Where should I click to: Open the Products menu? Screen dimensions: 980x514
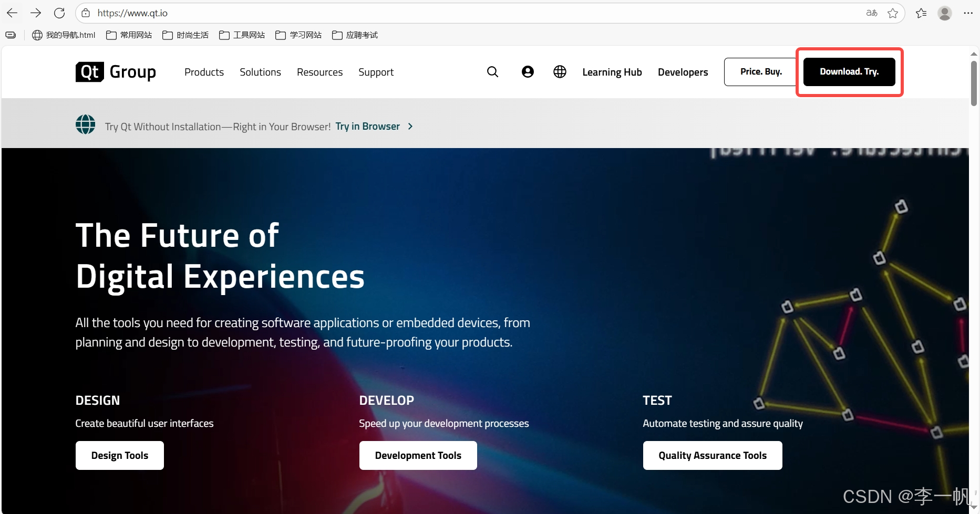204,72
